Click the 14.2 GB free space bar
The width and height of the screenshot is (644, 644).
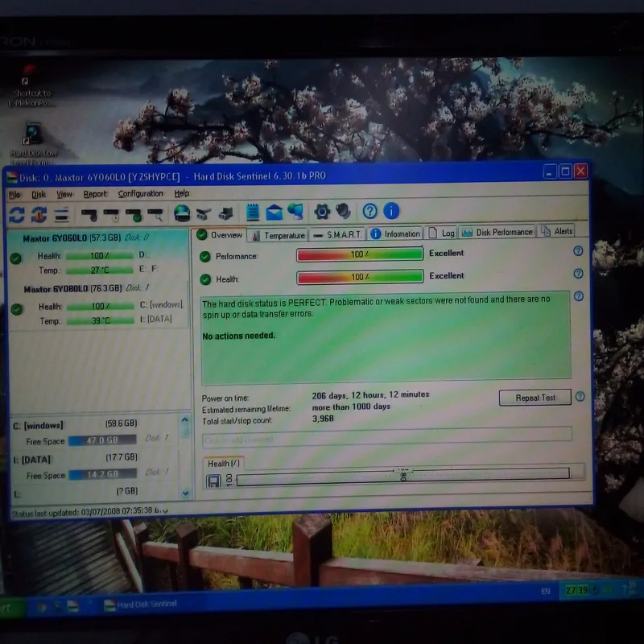pyautogui.click(x=103, y=474)
